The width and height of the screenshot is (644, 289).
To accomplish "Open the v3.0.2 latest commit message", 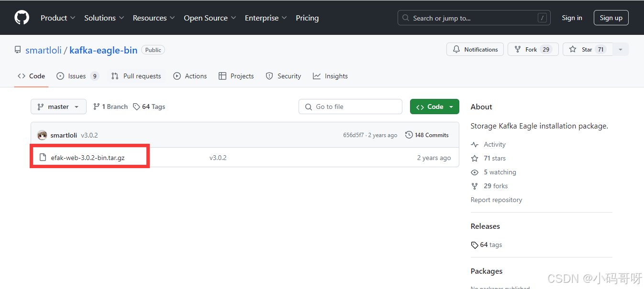I will tap(89, 135).
